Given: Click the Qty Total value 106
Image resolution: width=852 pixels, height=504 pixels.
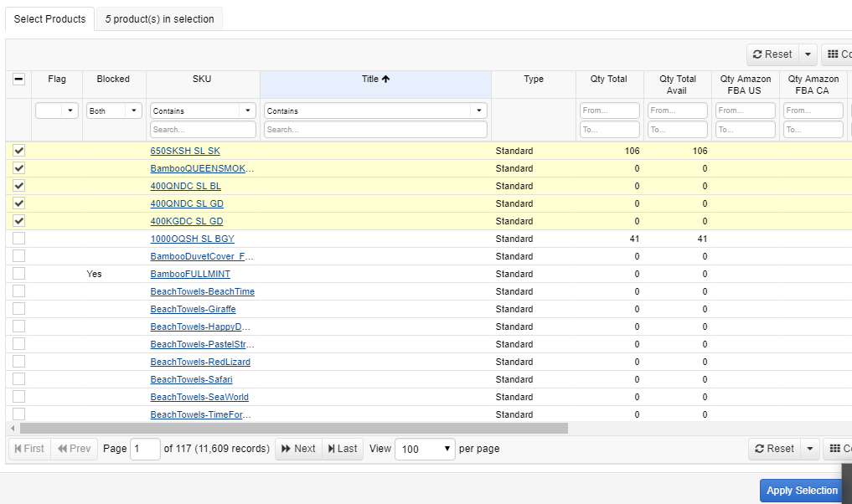Looking at the screenshot, I should [632, 151].
